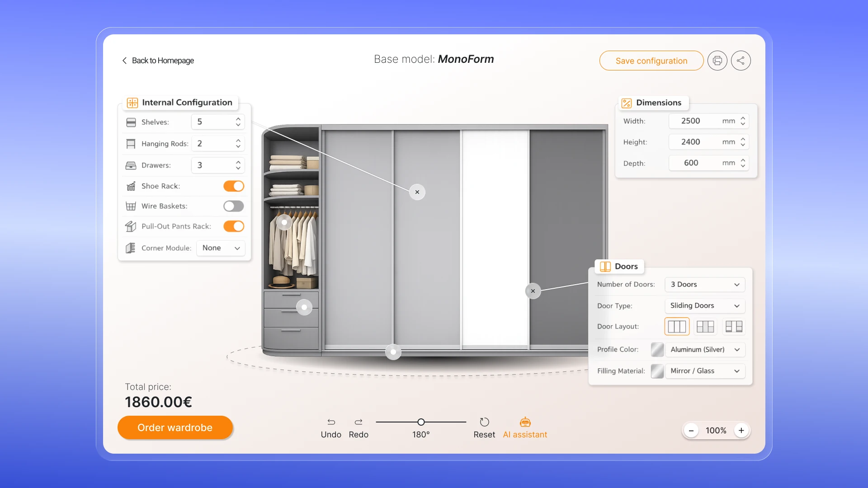Screen dimensions: 868x488
Task: Click the Doors panel icon
Action: click(x=605, y=266)
